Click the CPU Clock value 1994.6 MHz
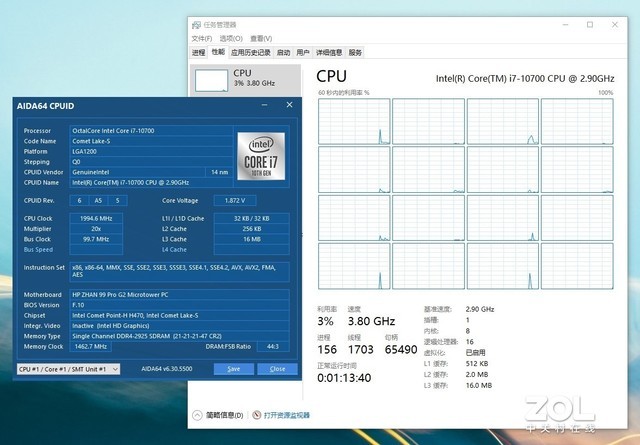Screen dimensions: 640x445 tap(96, 218)
